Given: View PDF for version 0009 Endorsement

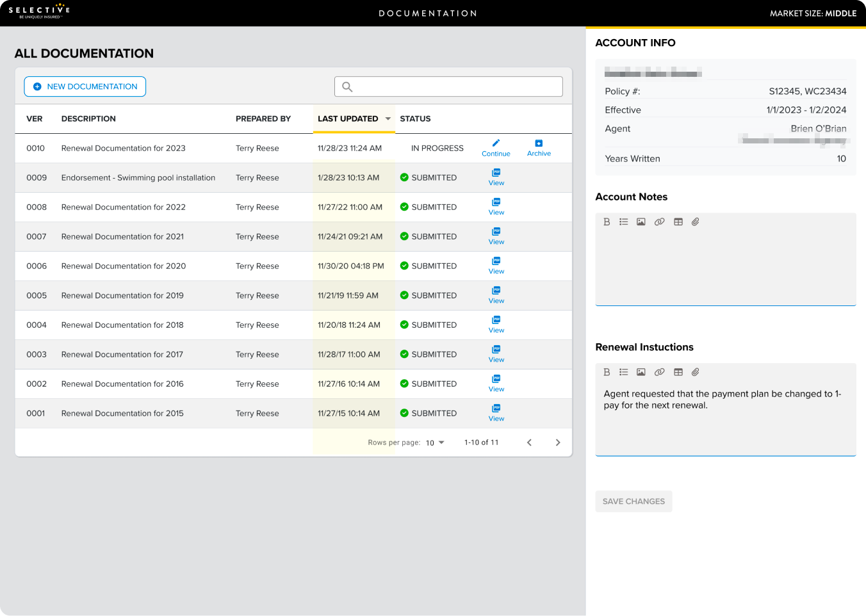Looking at the screenshot, I should click(x=496, y=177).
